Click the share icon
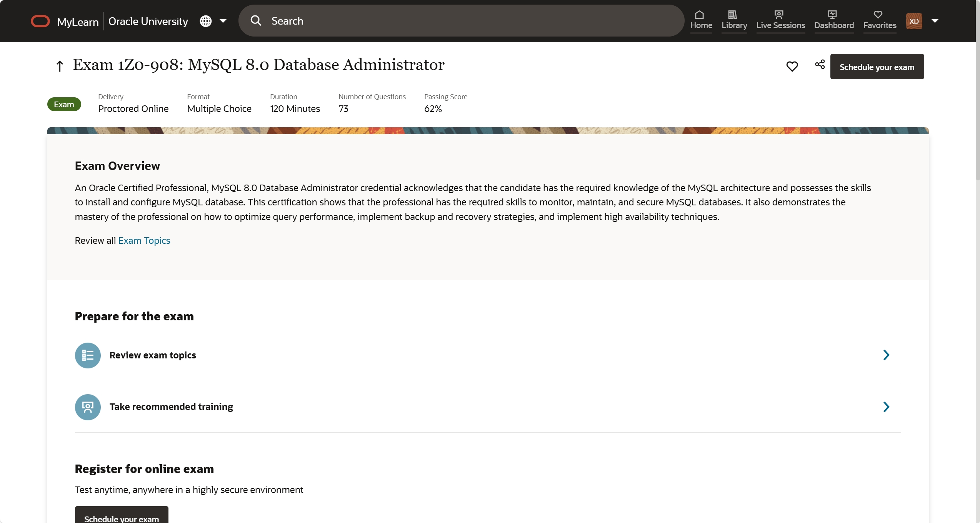 click(820, 65)
